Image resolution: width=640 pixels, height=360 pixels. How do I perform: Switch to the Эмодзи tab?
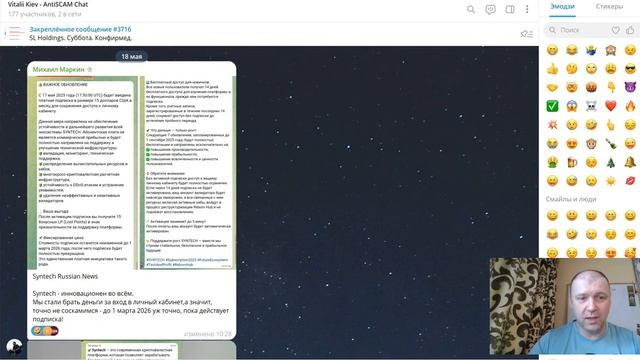coord(562,7)
